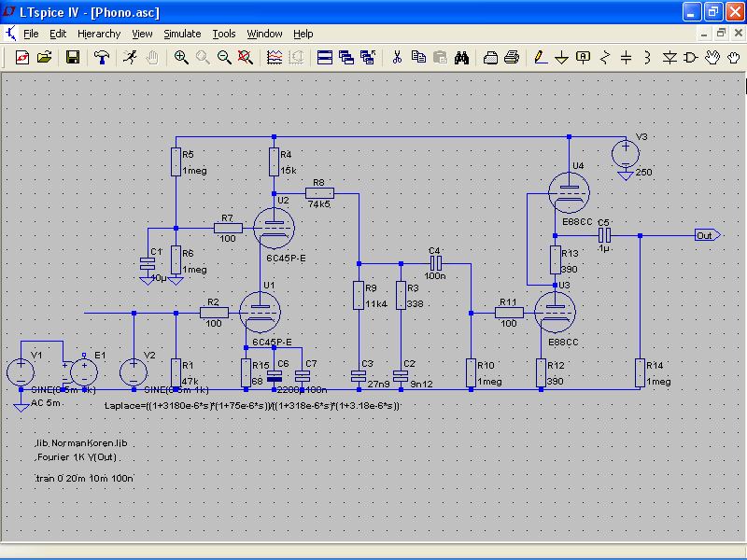Open the Tools menu
This screenshot has width=747, height=560.
224,34
